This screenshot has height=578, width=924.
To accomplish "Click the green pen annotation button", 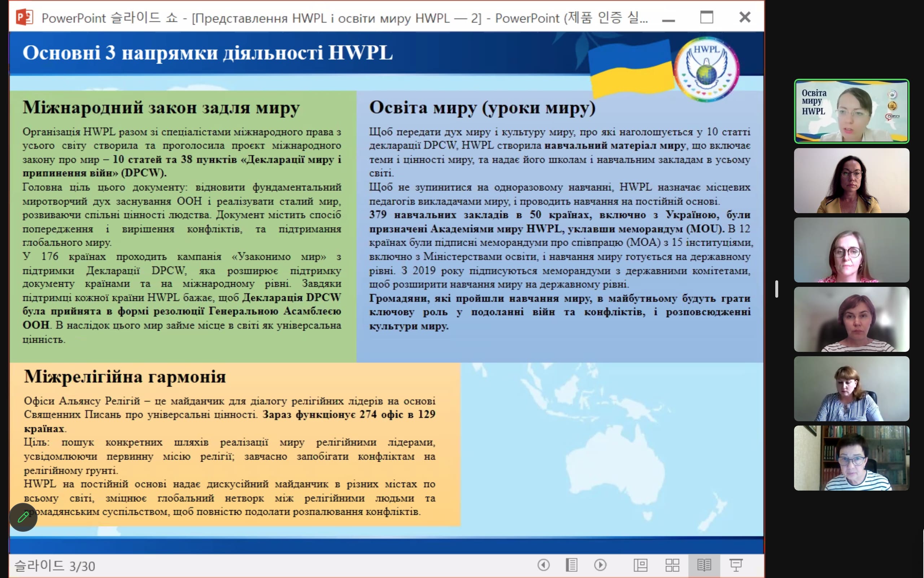I will [23, 517].
